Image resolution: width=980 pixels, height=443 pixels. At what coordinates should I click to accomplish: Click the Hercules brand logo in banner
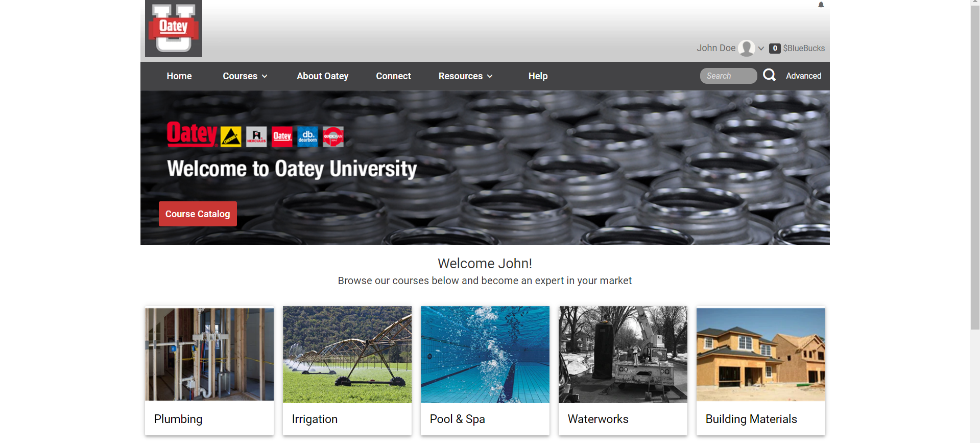[x=256, y=137]
